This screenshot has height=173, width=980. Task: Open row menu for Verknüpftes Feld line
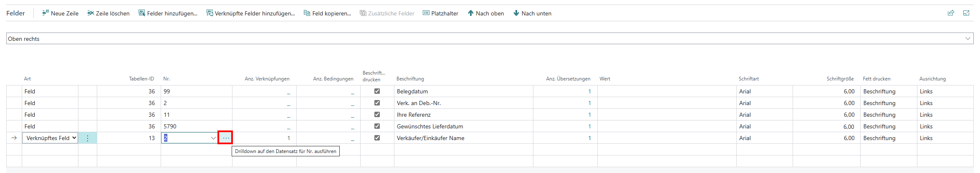point(88,138)
